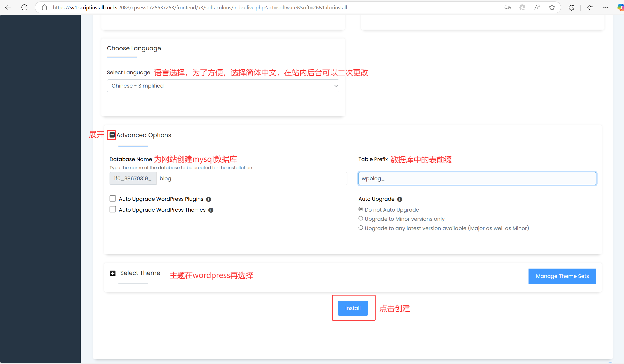Click Manage Theme Sets button
The width and height of the screenshot is (624, 364).
click(562, 276)
